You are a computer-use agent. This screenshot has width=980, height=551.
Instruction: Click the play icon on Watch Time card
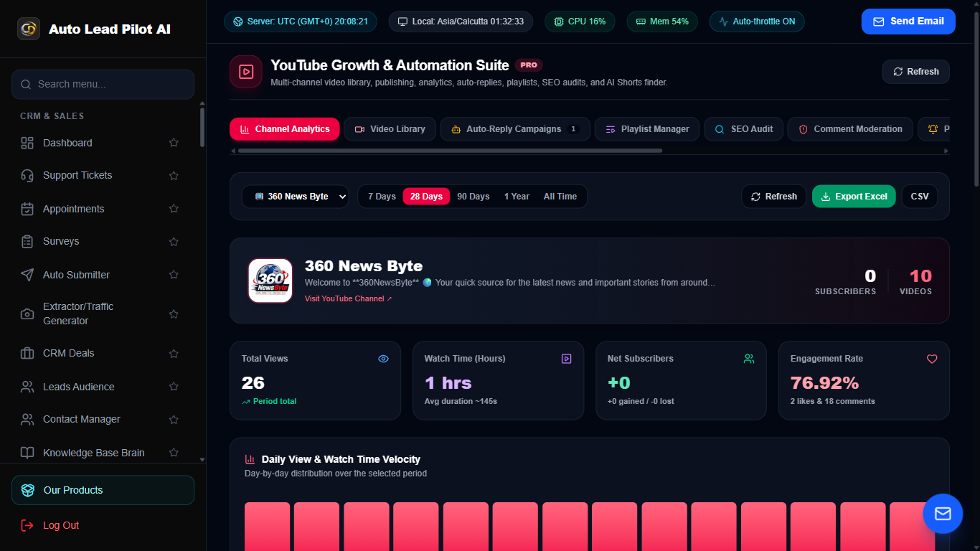coord(566,359)
